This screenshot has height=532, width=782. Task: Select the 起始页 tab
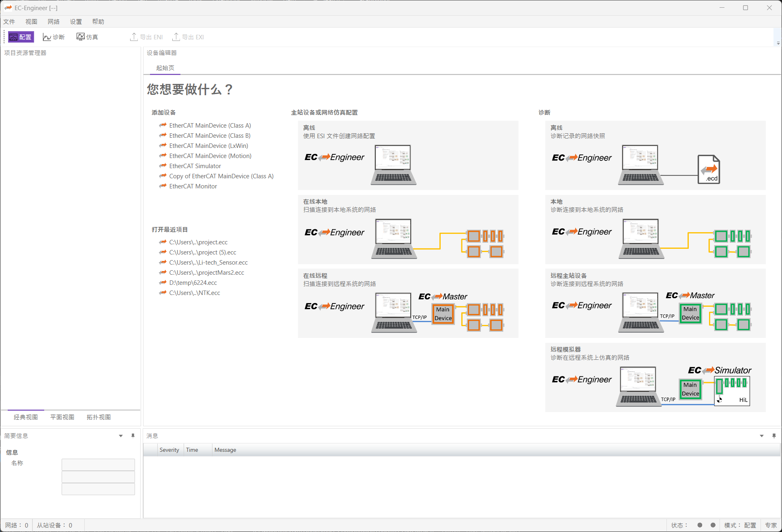[x=165, y=68]
